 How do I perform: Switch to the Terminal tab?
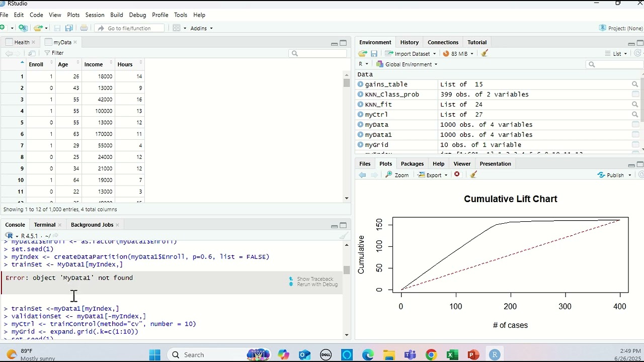(44, 225)
